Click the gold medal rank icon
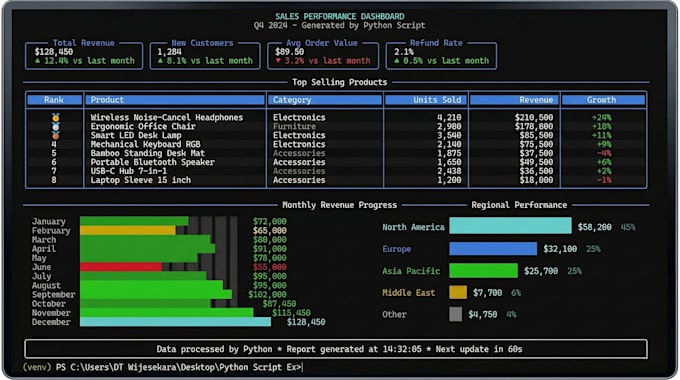This screenshot has width=680, height=380. click(56, 118)
